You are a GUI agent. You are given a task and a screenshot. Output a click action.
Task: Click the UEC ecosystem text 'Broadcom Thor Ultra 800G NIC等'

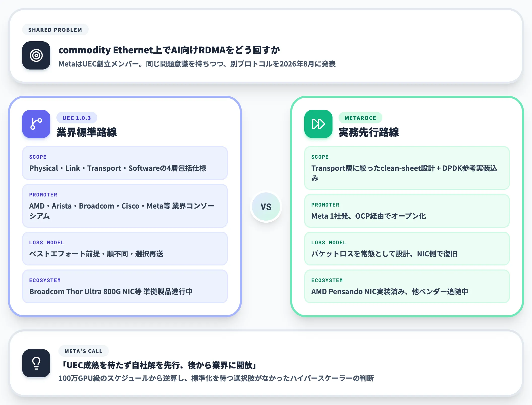point(85,292)
